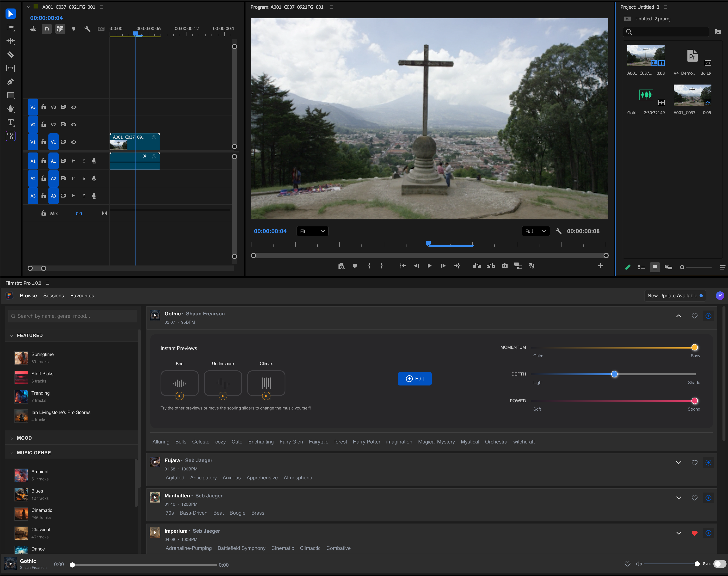Open Favourites tab in Filmstro

click(82, 295)
